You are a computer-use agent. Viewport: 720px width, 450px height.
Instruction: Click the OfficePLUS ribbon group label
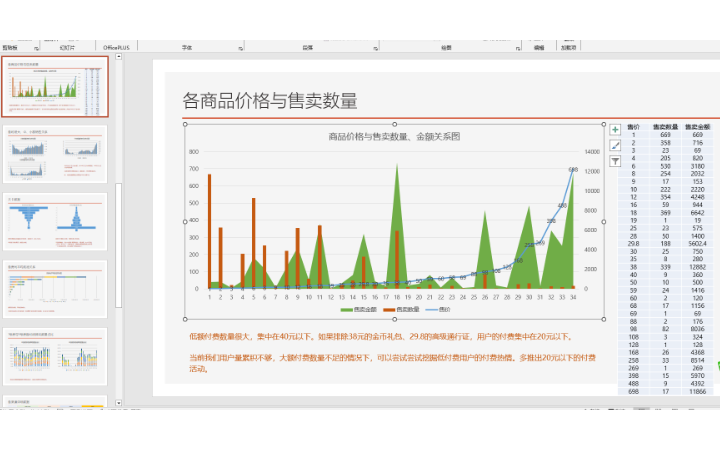[x=116, y=47]
